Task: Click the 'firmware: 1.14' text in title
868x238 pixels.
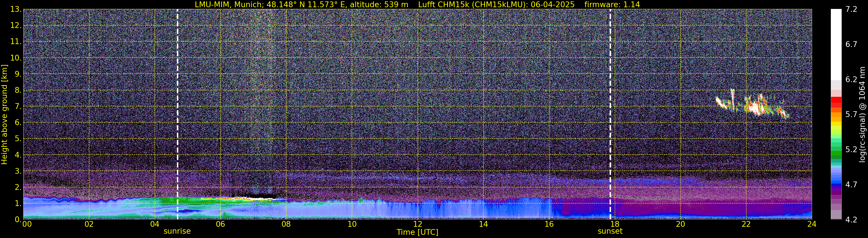Action: 612,4
